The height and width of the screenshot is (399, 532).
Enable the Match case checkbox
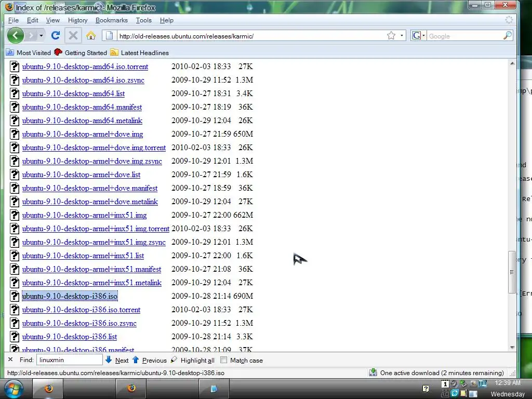[x=223, y=360]
